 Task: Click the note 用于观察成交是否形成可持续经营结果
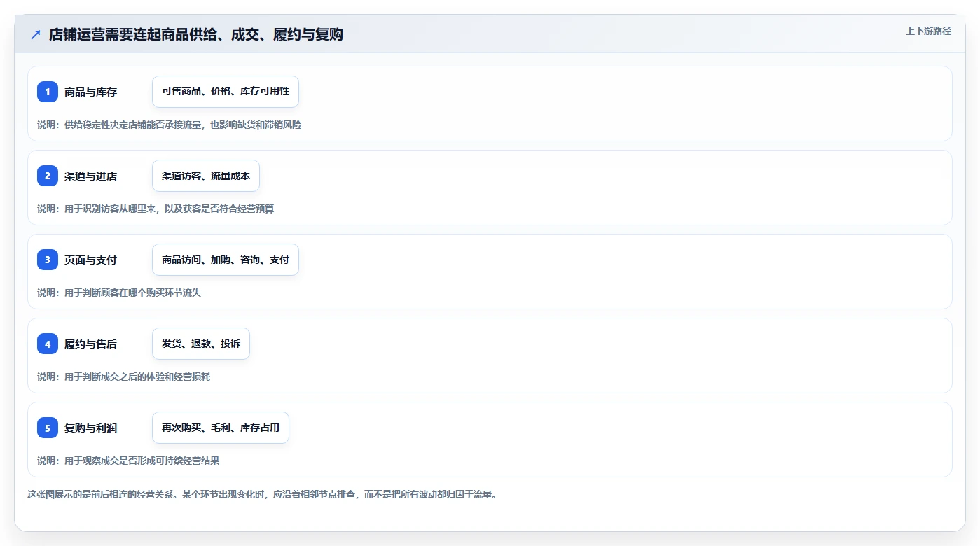(x=128, y=461)
